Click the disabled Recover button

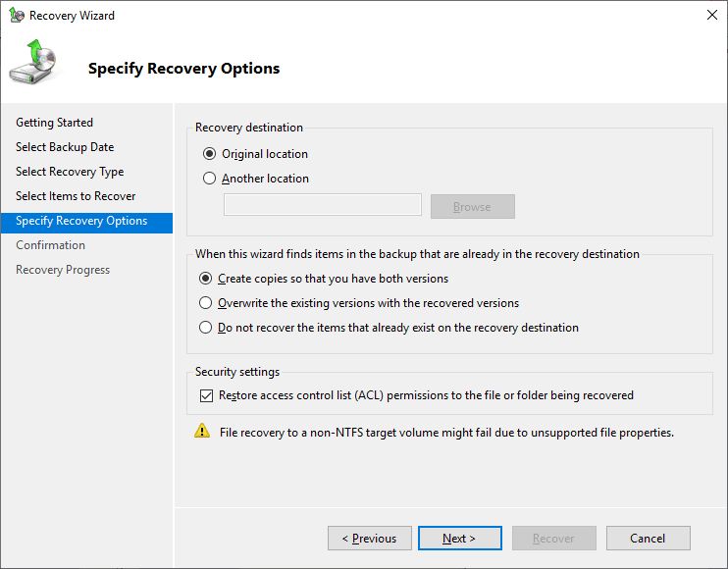(x=554, y=539)
